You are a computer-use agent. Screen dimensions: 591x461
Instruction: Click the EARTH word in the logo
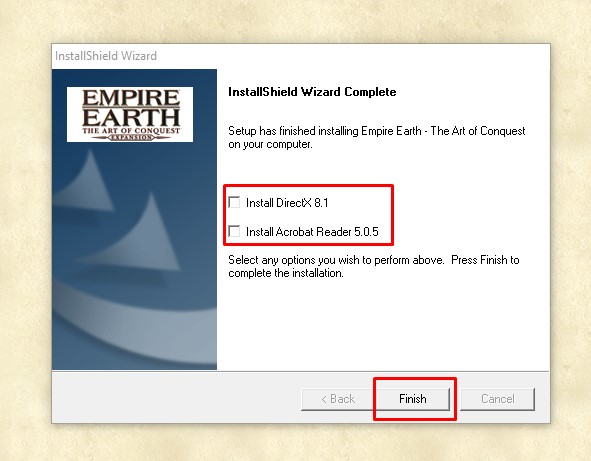pos(131,118)
